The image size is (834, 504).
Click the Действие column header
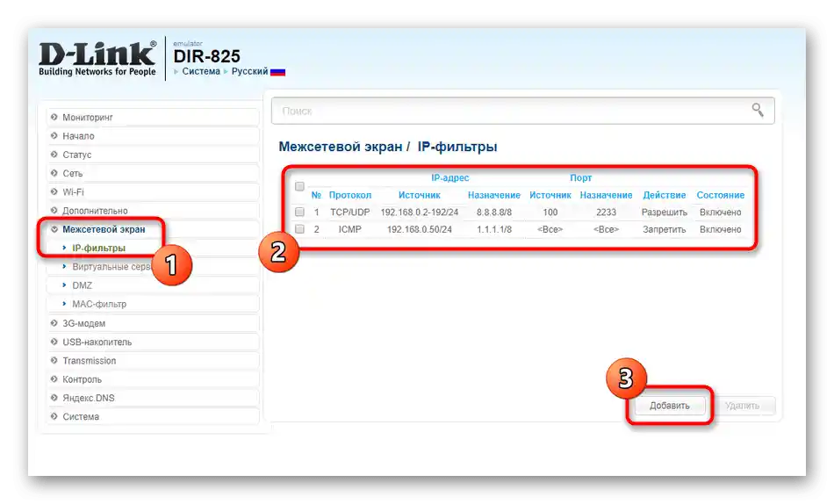click(x=665, y=195)
